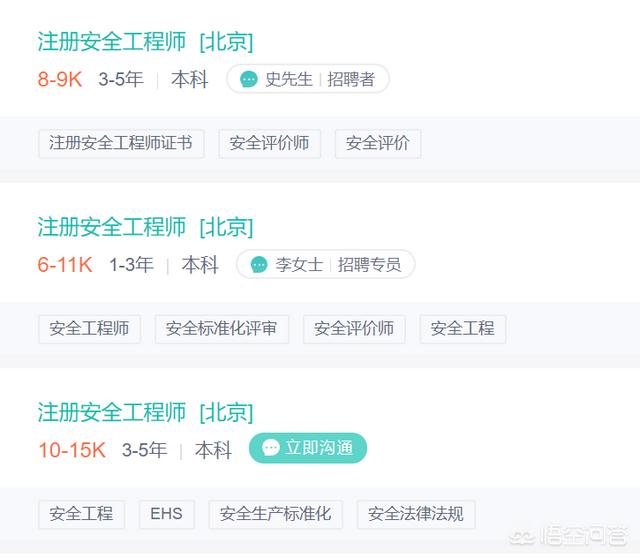Open first 注册安全工程师 job with 8-9K salary
The image size is (640, 558).
(145, 42)
